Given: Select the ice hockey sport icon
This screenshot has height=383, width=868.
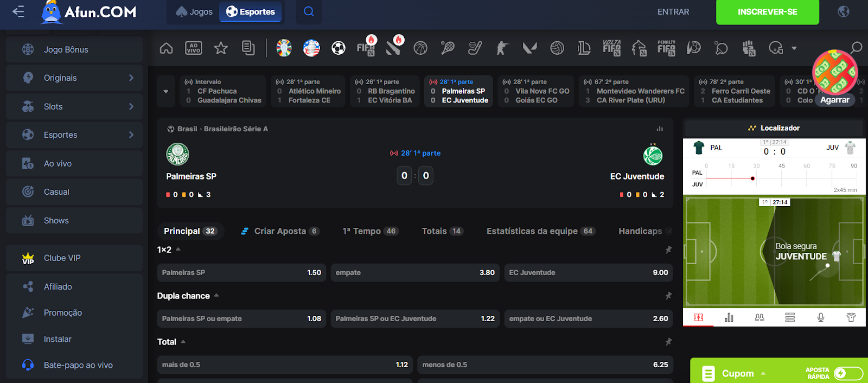Looking at the screenshot, I should 475,48.
